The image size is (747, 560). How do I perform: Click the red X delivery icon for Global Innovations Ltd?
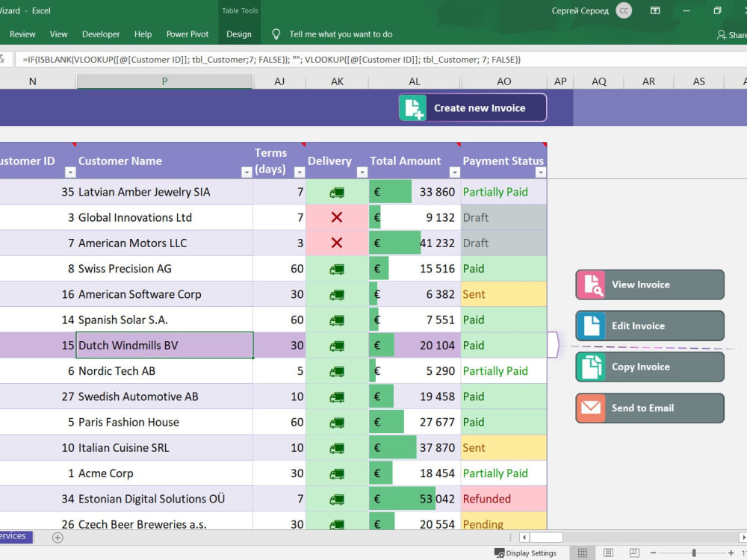(337, 217)
